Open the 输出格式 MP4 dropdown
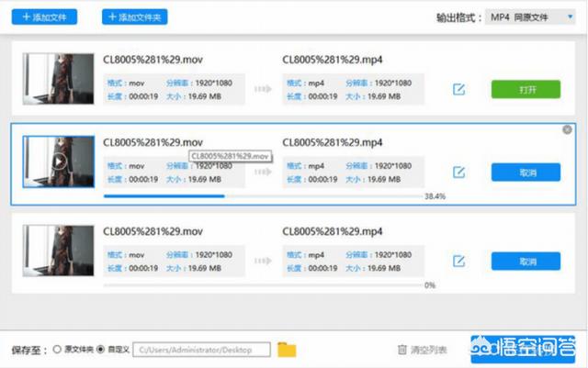 (530, 17)
